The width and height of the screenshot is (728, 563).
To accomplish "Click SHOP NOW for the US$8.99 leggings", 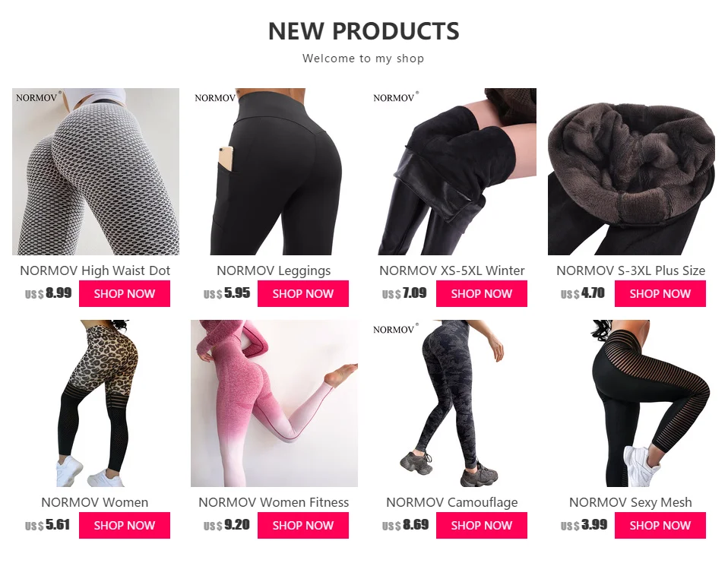I will [125, 293].
